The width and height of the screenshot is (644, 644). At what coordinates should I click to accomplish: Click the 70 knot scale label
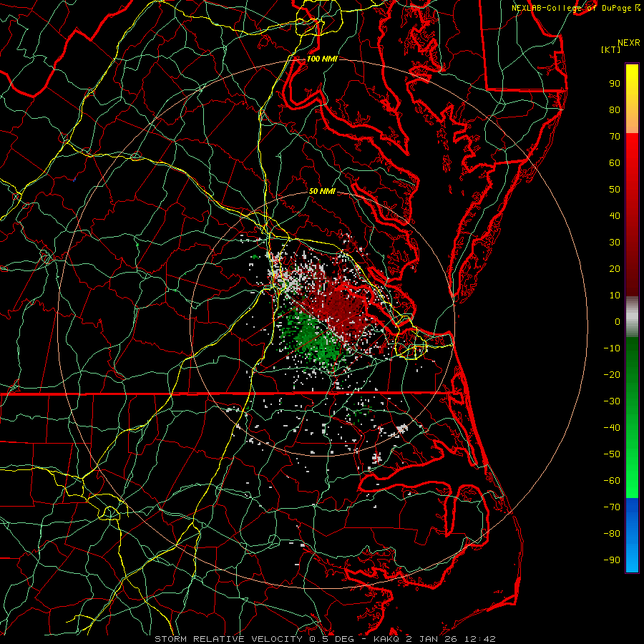[x=615, y=137]
